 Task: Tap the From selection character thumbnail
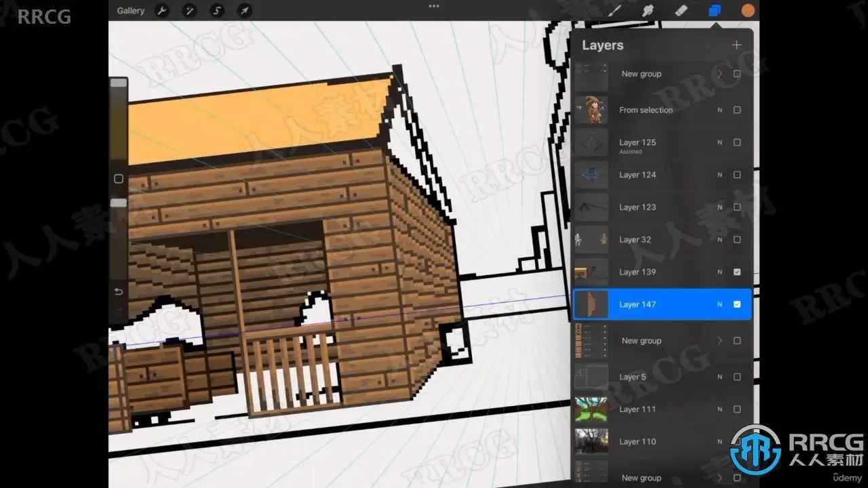click(591, 110)
